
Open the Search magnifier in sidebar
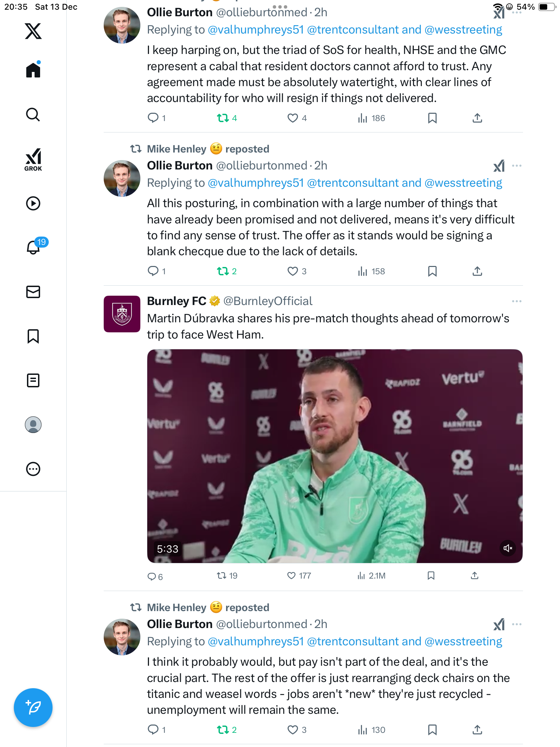[x=33, y=114]
